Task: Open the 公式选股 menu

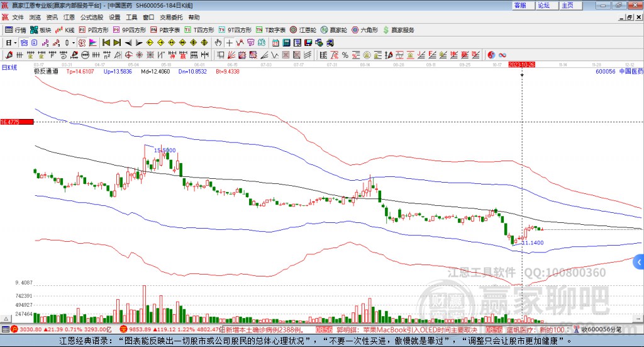Action: coord(92,17)
